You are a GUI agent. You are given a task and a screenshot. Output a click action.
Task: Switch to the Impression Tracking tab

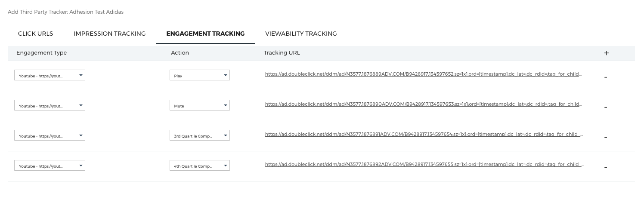[x=110, y=34]
